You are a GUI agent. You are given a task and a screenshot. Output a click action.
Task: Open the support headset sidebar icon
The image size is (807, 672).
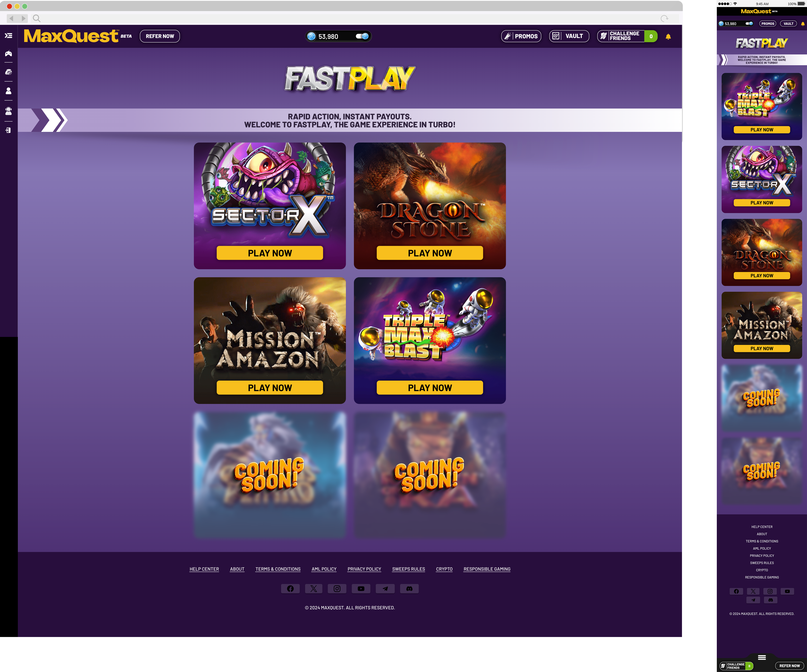click(x=9, y=111)
